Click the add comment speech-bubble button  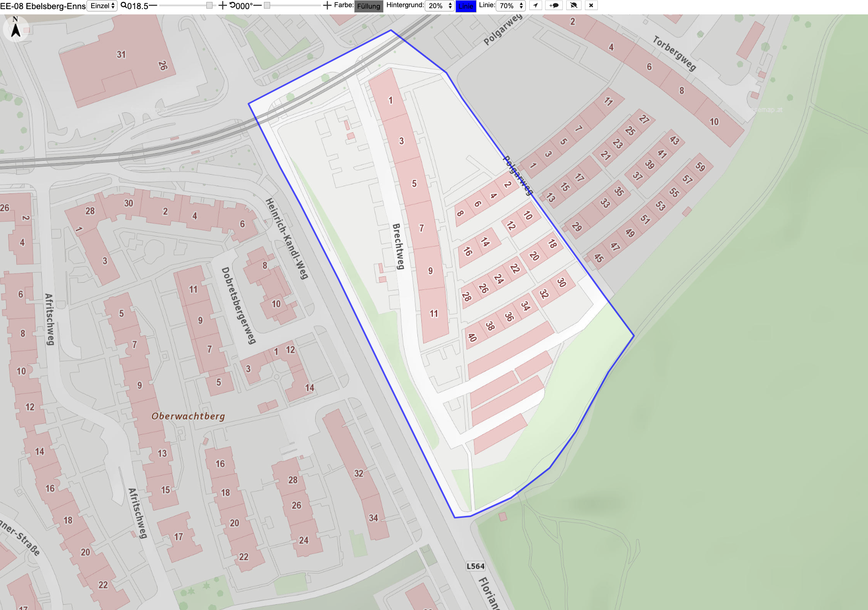pos(554,5)
